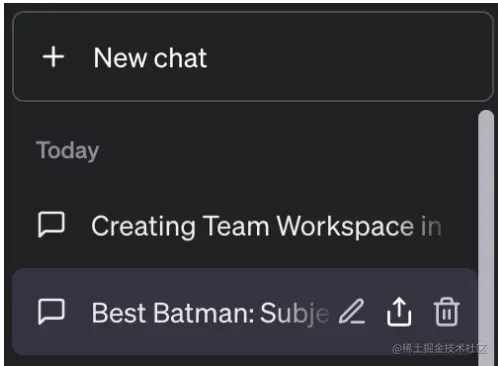498x366 pixels.
Task: Click the pencil icon to rename Best Batman chat
Action: 352,312
